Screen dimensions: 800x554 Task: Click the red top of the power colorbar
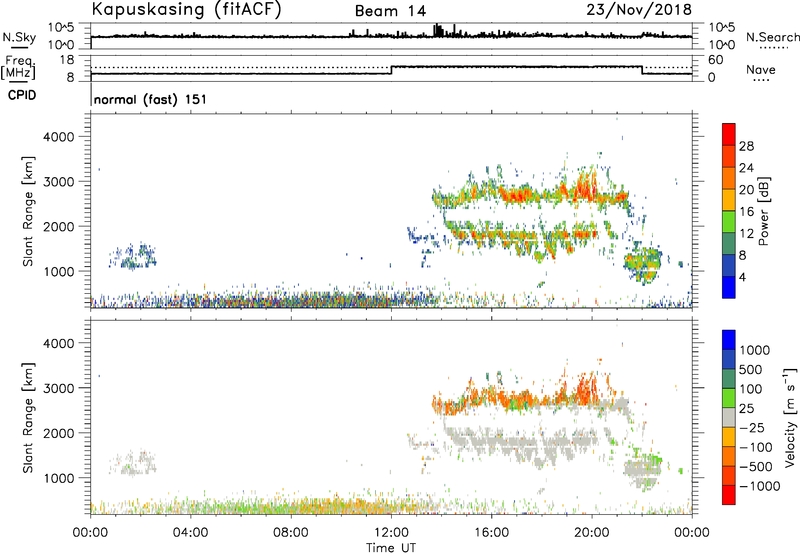pyautogui.click(x=729, y=134)
